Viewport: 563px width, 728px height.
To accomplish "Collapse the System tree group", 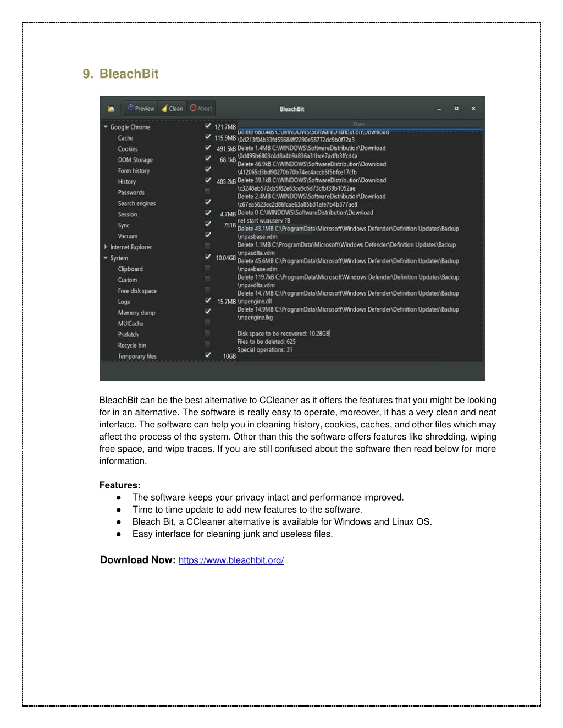I will [106, 258].
